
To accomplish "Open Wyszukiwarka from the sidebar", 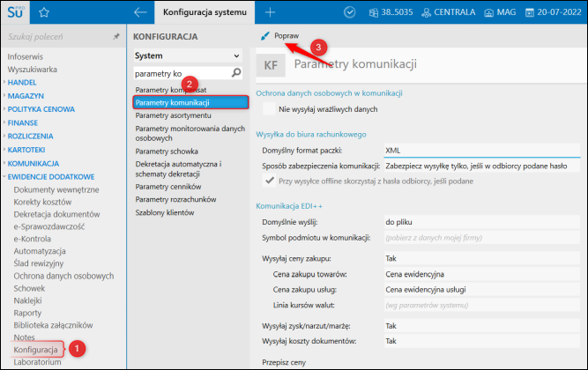I will tap(33, 70).
